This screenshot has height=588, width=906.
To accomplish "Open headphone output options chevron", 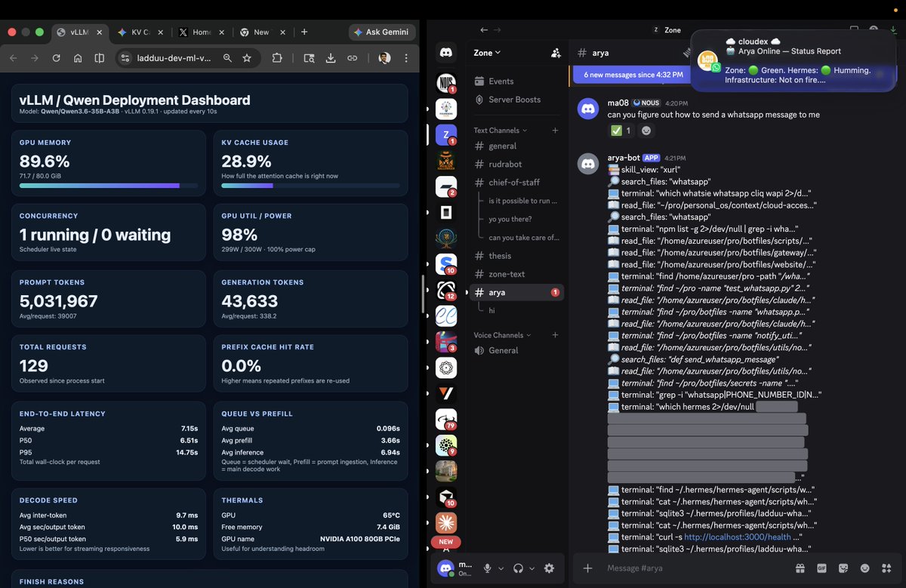I will point(532,568).
